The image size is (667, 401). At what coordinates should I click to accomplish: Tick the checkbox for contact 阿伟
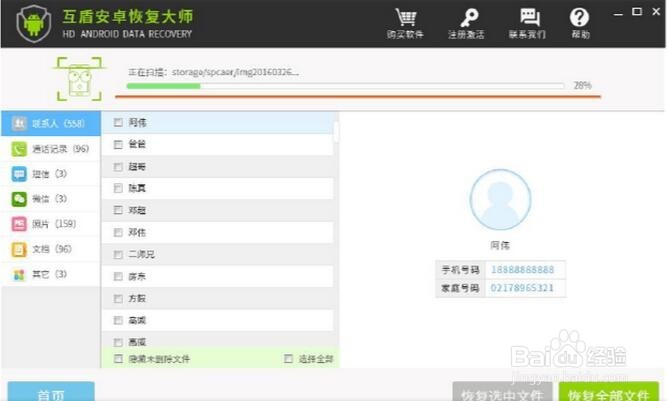pyautogui.click(x=118, y=123)
